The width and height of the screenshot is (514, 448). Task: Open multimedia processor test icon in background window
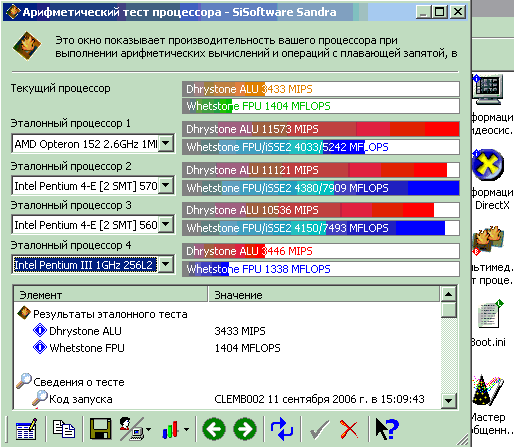coord(488,241)
